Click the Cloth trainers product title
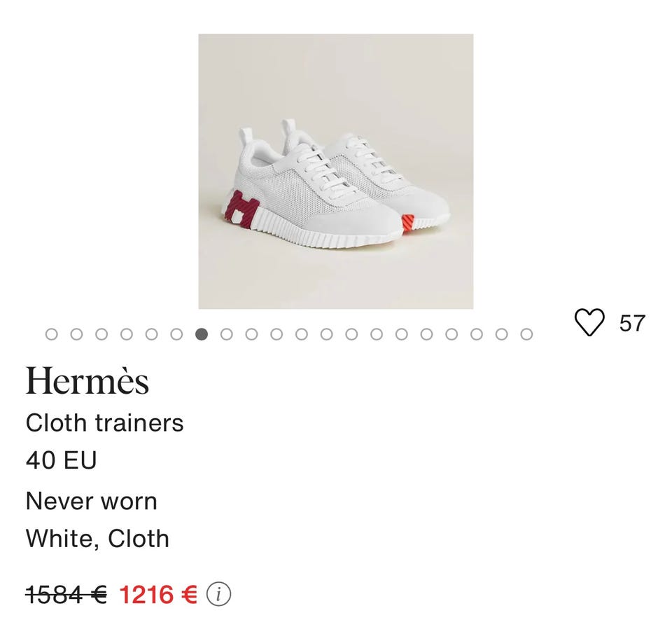This screenshot has height=620, width=672. [104, 423]
